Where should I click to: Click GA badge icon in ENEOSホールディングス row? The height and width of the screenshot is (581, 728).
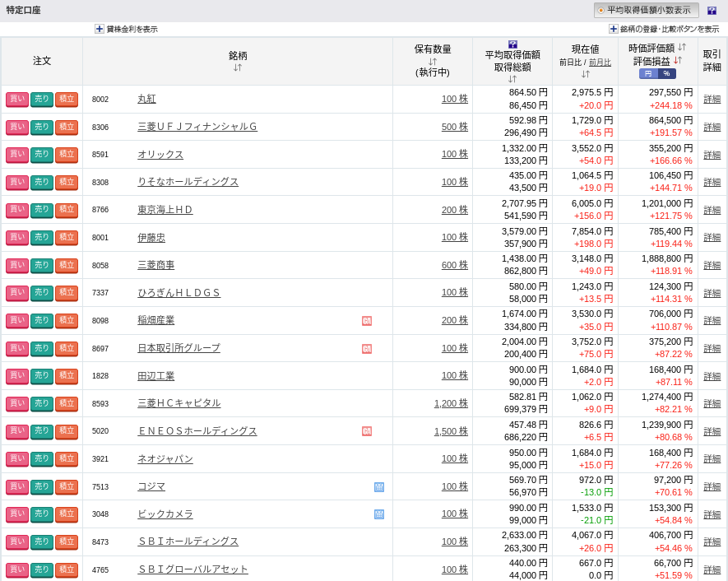point(367,431)
